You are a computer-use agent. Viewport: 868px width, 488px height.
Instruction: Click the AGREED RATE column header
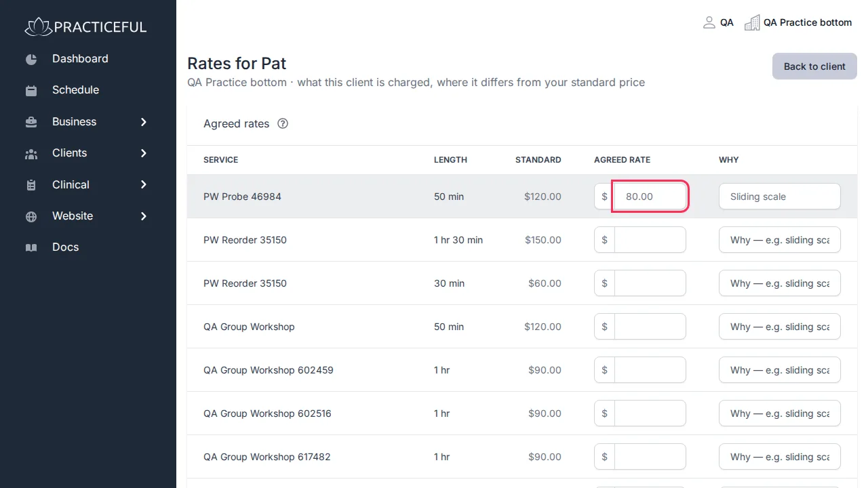pos(622,160)
